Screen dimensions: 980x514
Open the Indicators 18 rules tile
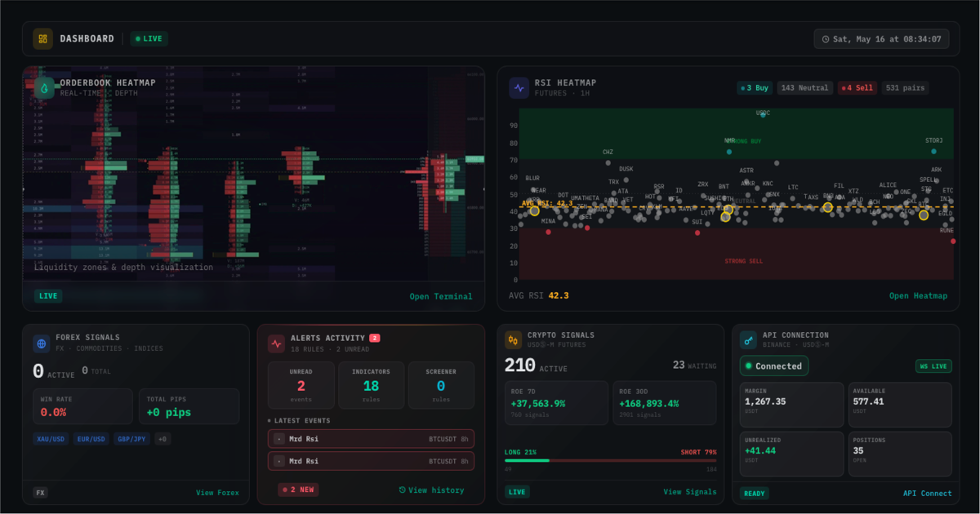click(371, 386)
